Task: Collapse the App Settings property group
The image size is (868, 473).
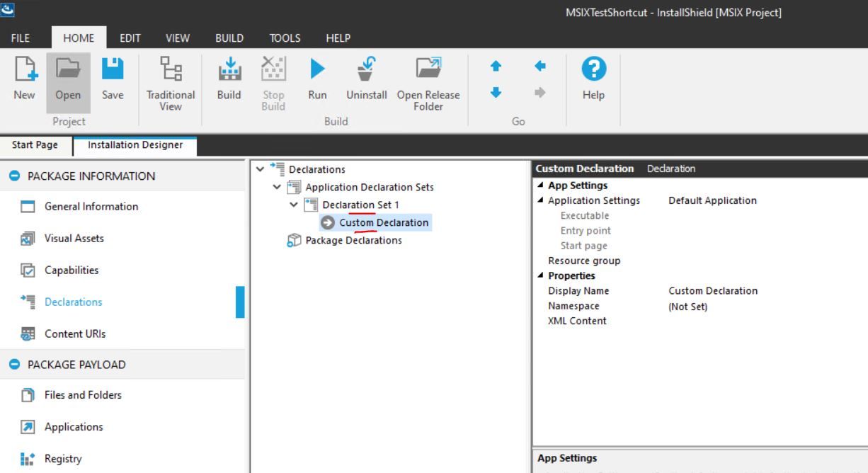Action: pyautogui.click(x=542, y=185)
